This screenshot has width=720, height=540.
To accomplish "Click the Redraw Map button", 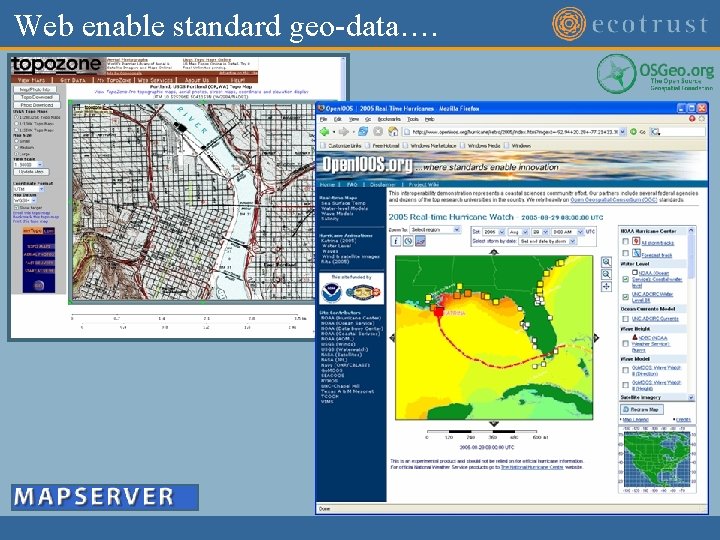I will (641, 409).
